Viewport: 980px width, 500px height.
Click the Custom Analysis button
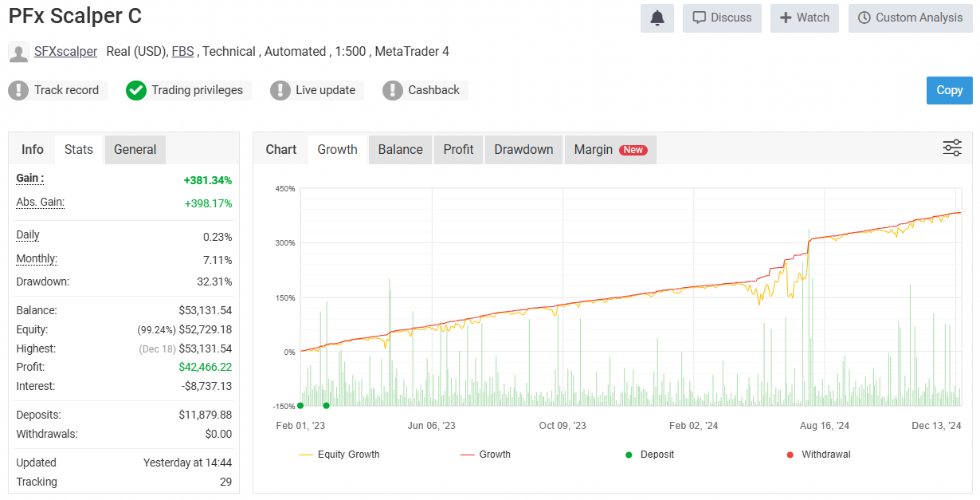(x=911, y=18)
